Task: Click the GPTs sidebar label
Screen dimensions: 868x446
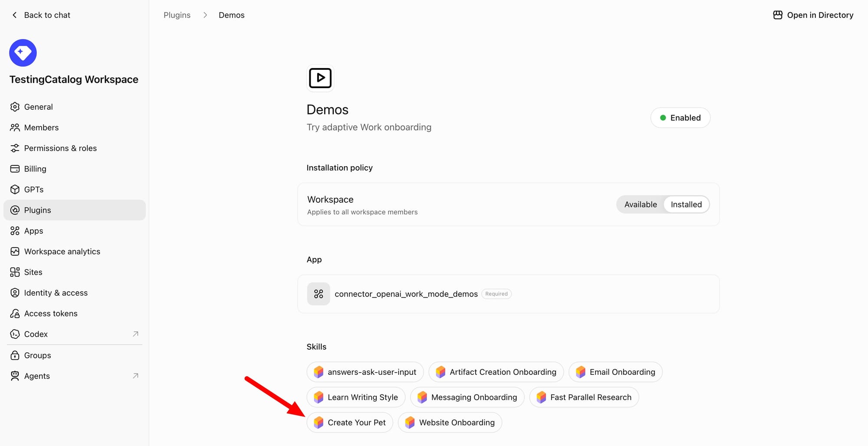Action: coord(34,190)
